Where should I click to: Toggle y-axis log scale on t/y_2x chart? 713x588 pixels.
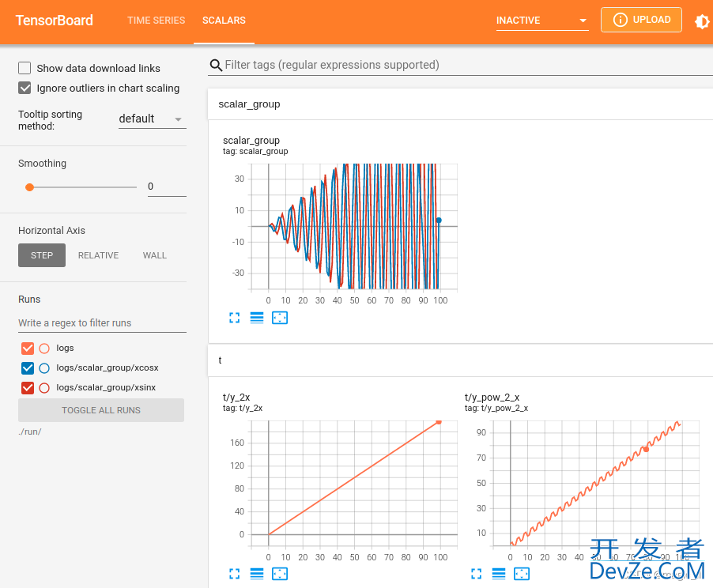[257, 574]
